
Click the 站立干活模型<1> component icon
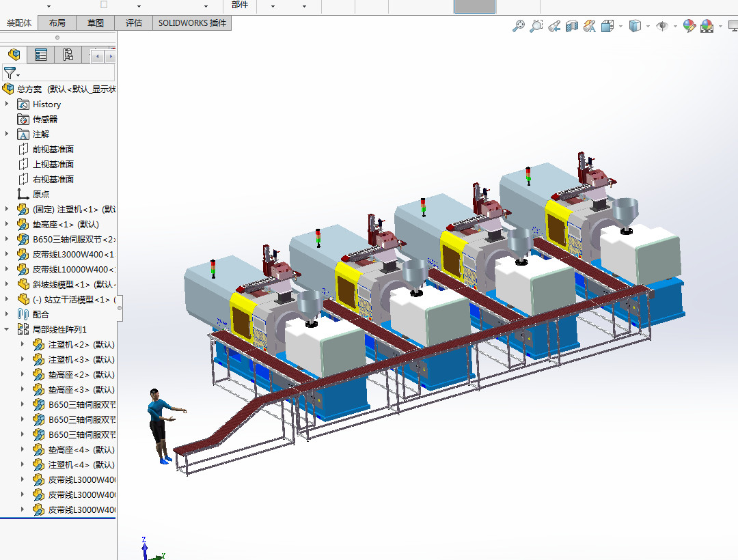(23, 299)
